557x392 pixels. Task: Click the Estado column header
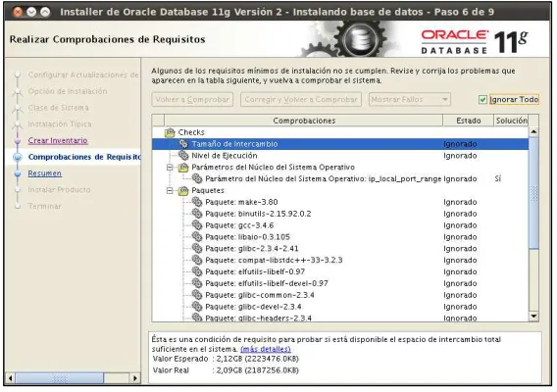tap(469, 121)
